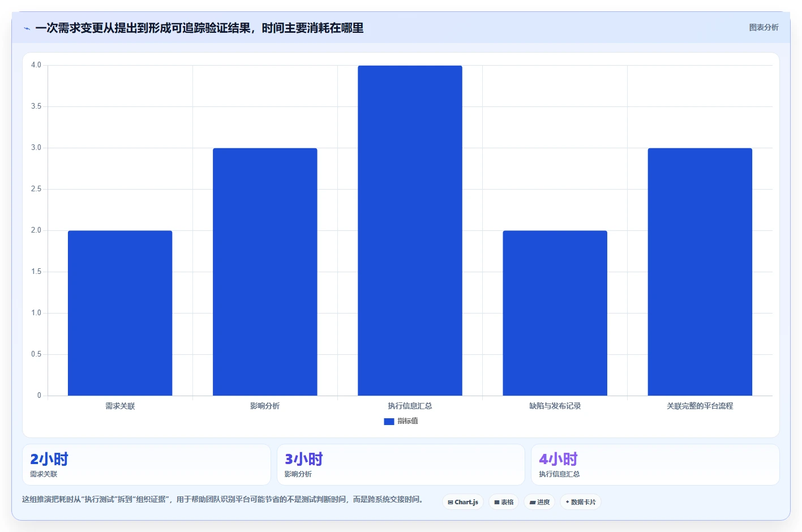Open the 4小时 执行信息汇总 data card
The height and width of the screenshot is (532, 802).
pyautogui.click(x=655, y=465)
